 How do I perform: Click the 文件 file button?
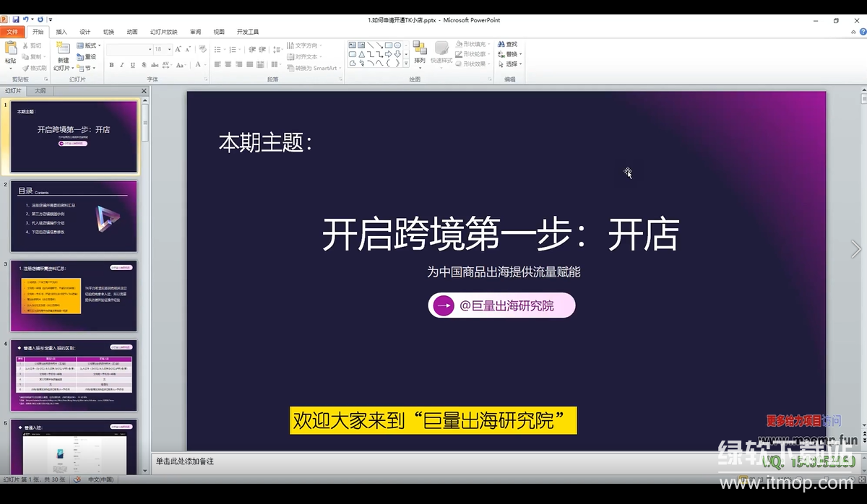12,32
